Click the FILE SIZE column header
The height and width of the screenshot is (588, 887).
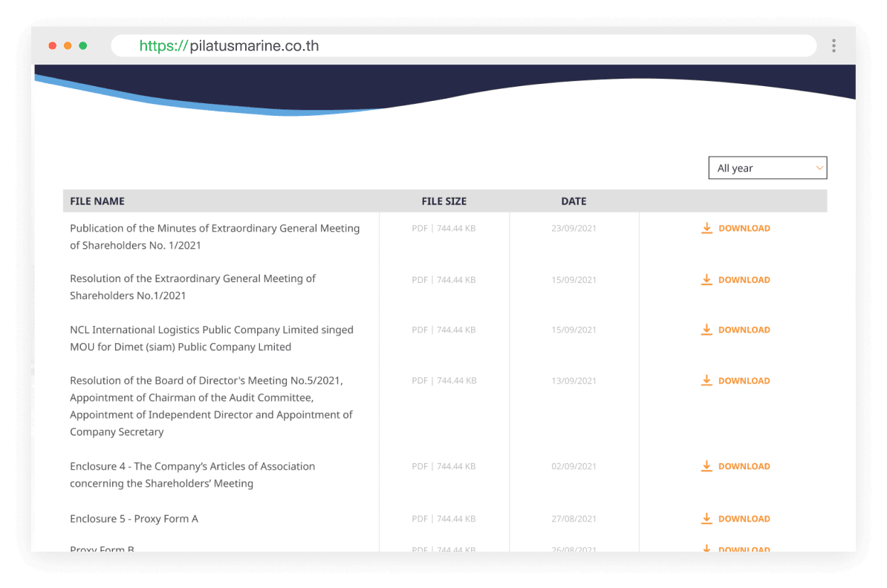pos(443,201)
